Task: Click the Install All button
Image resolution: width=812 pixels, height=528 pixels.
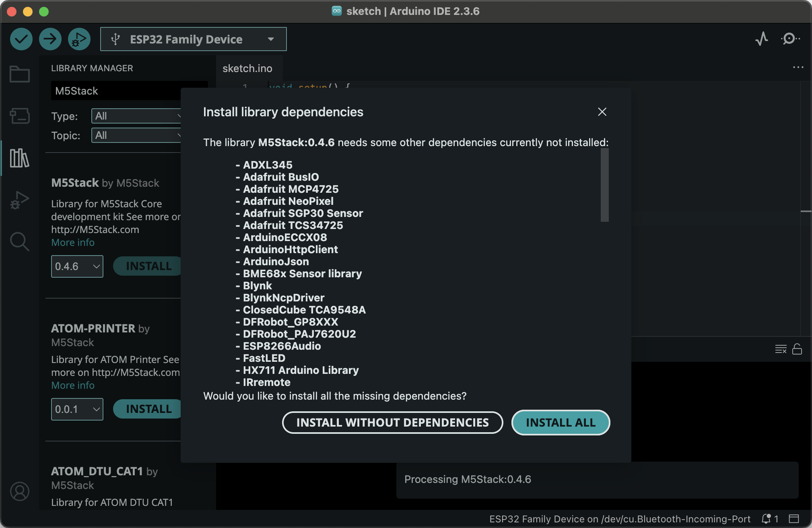Action: [560, 423]
